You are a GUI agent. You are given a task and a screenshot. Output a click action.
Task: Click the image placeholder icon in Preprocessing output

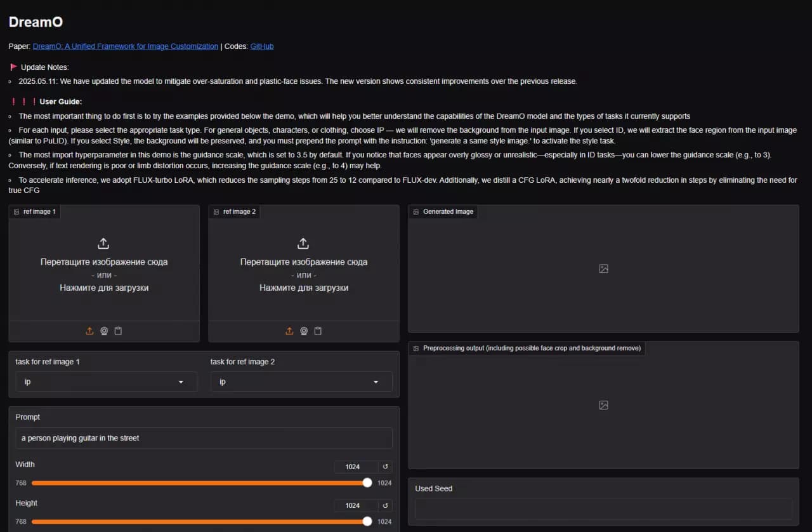(x=603, y=405)
